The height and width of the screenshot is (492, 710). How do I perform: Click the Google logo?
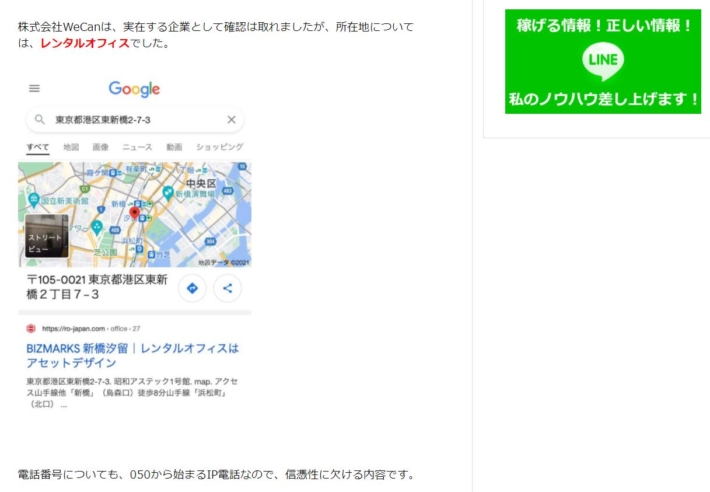click(134, 89)
